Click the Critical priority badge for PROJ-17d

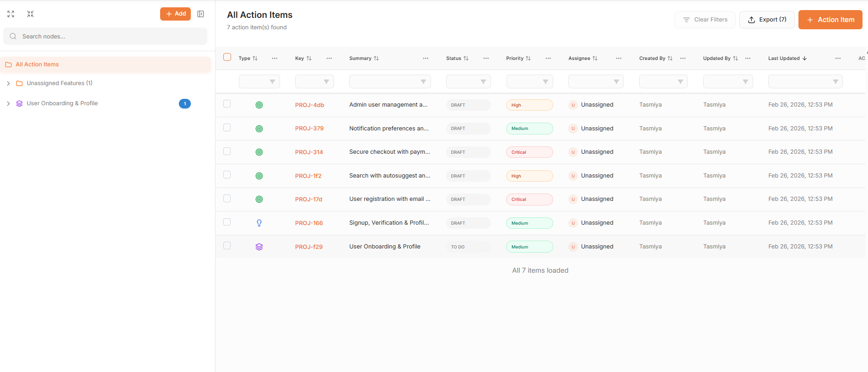pyautogui.click(x=529, y=199)
